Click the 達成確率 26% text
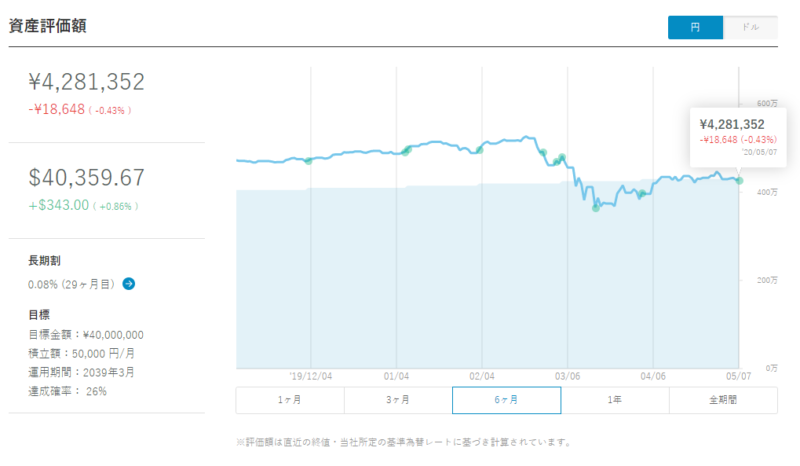 [x=67, y=391]
